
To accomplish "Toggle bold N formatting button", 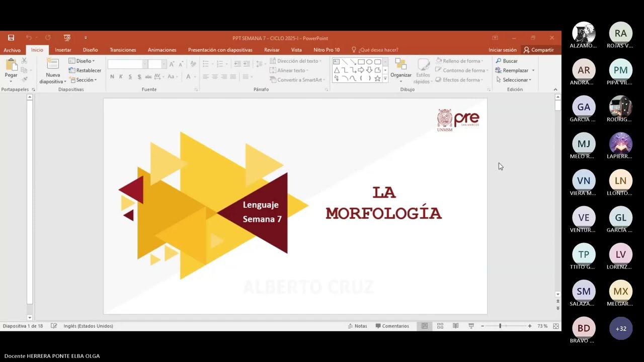I will tap(112, 77).
